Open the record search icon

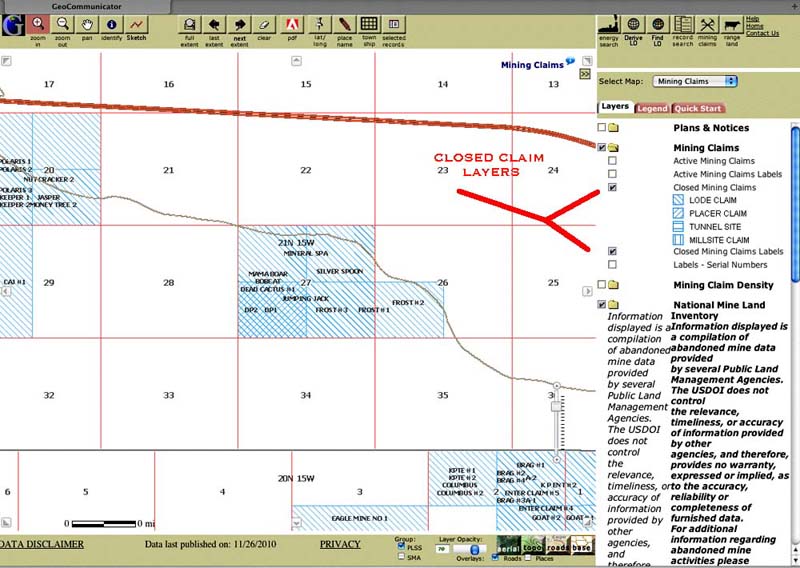pyautogui.click(x=683, y=24)
